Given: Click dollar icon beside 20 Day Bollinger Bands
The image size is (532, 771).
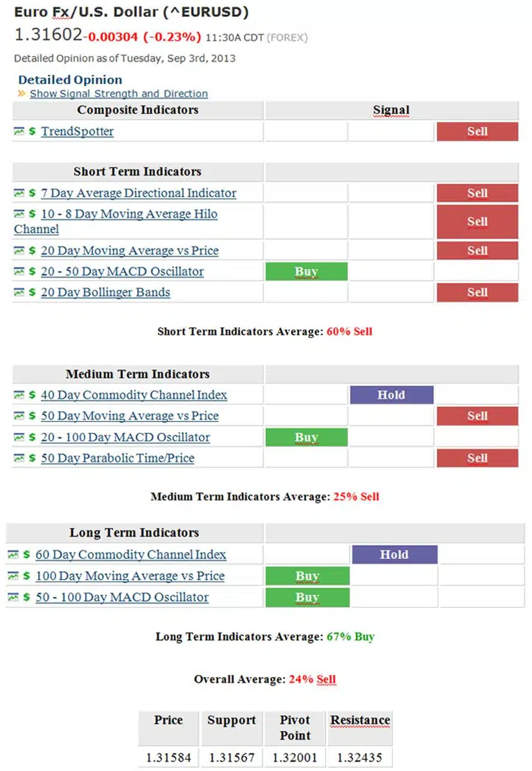Looking at the screenshot, I should [32, 293].
